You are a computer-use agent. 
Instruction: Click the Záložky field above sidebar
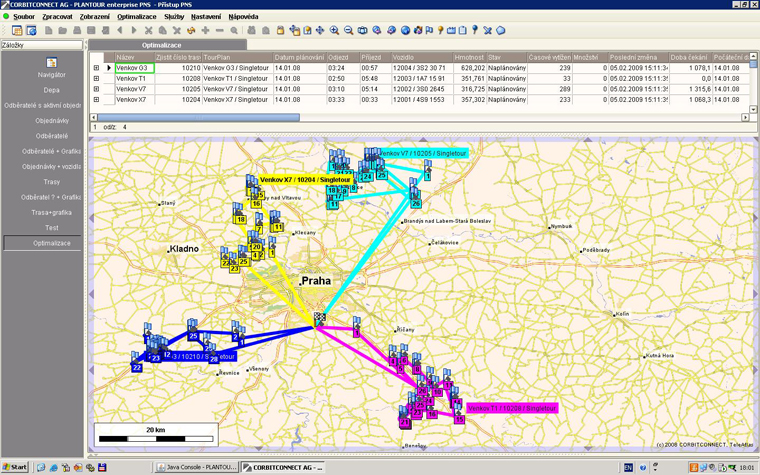tap(42, 45)
